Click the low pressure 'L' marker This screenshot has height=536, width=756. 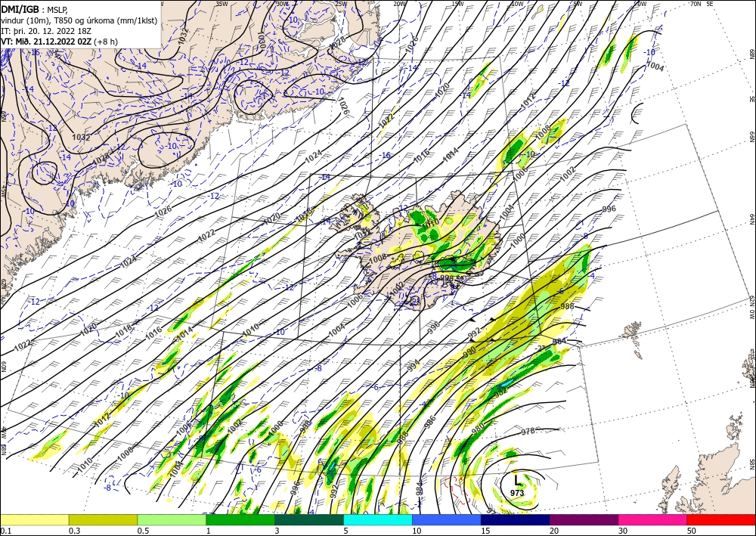[517, 480]
